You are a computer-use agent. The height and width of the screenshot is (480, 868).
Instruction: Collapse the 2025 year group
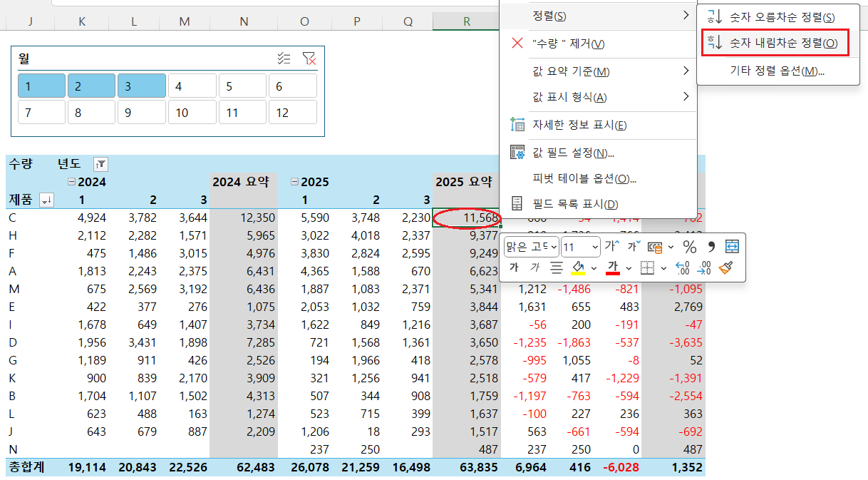pyautogui.click(x=294, y=182)
